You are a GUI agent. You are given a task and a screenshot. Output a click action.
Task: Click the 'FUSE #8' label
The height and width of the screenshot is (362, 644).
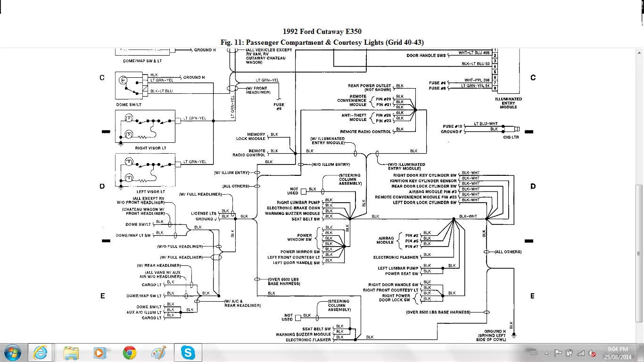(279, 107)
